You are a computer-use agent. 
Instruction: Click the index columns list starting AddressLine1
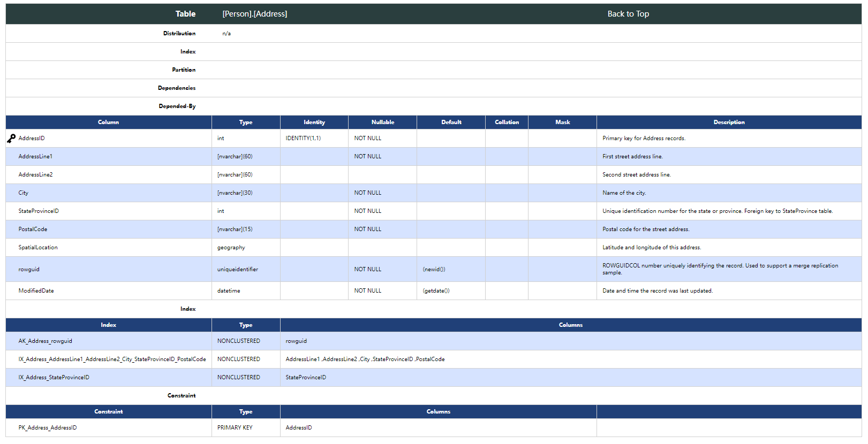365,359
